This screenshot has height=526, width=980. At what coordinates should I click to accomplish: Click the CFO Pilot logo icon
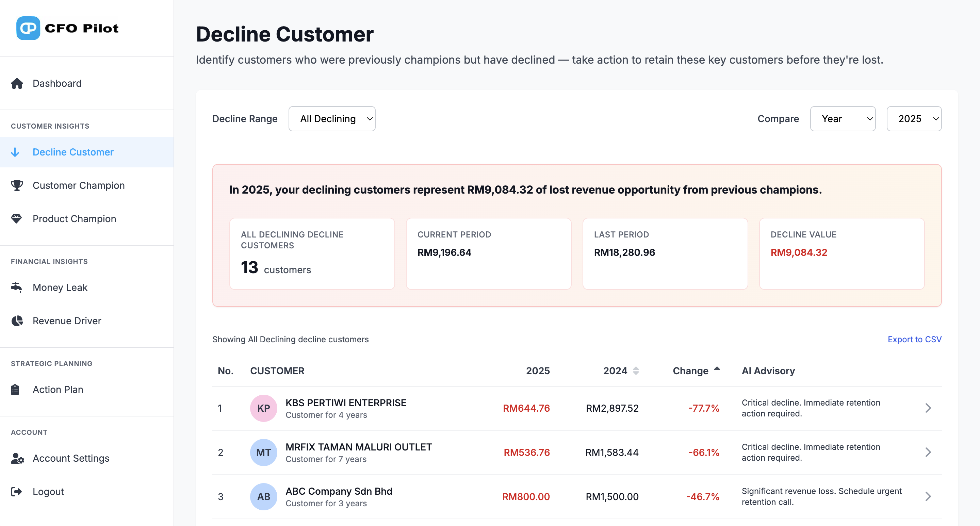tap(28, 28)
